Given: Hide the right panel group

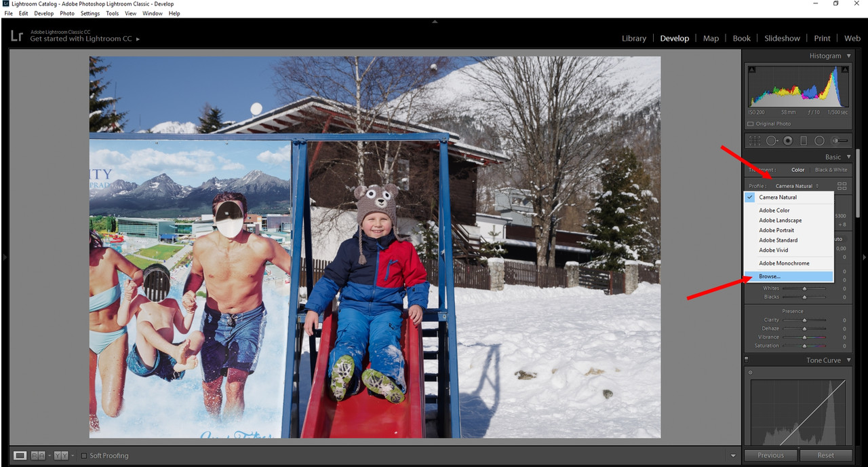Looking at the screenshot, I should pyautogui.click(x=864, y=257).
